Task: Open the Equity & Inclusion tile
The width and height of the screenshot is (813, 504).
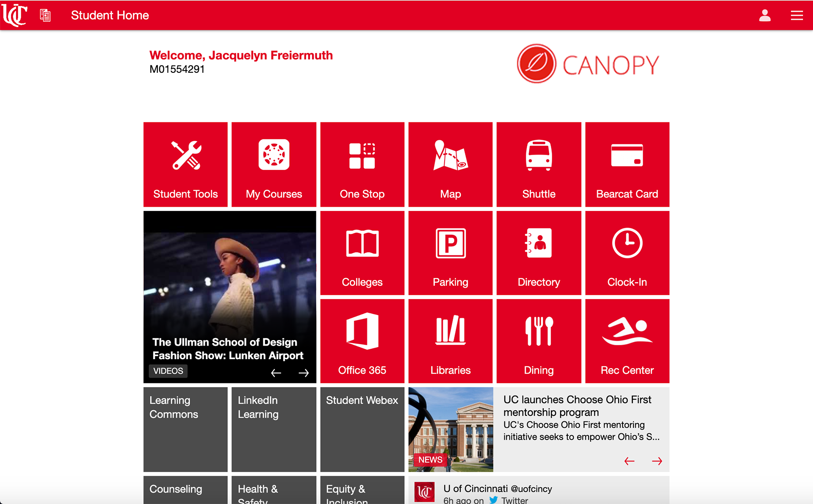Action: 362,490
